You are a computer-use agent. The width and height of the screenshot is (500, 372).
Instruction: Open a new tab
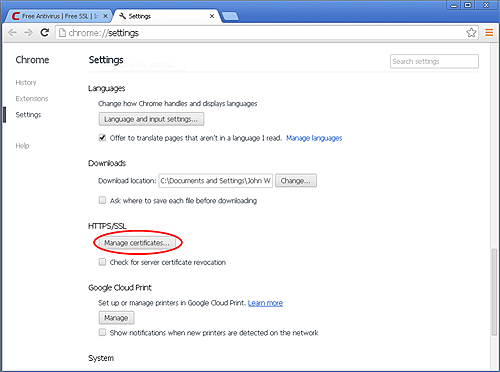coord(230,16)
